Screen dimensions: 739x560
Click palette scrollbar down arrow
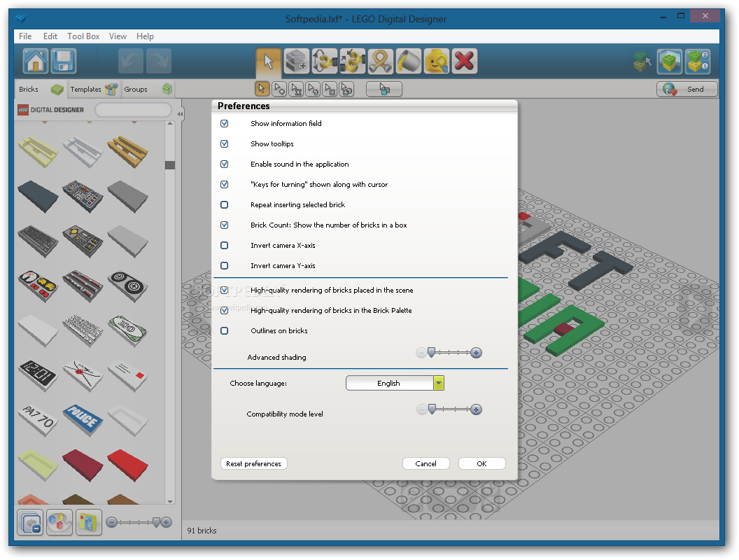(x=170, y=501)
